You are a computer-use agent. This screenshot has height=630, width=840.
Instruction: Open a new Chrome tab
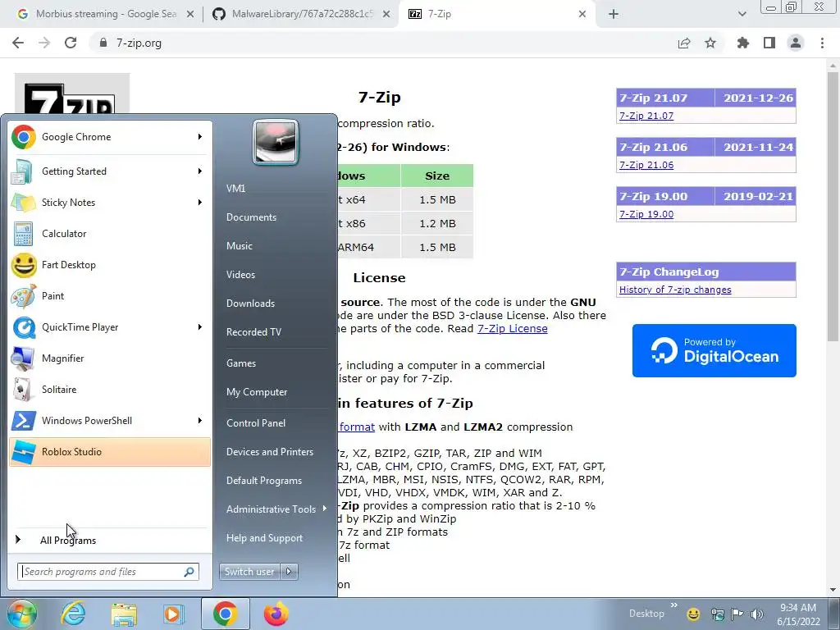point(614,15)
